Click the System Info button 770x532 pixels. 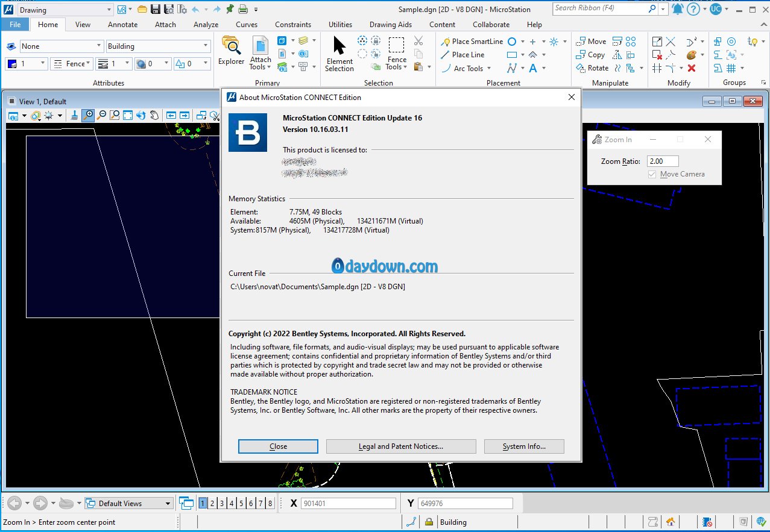[524, 446]
